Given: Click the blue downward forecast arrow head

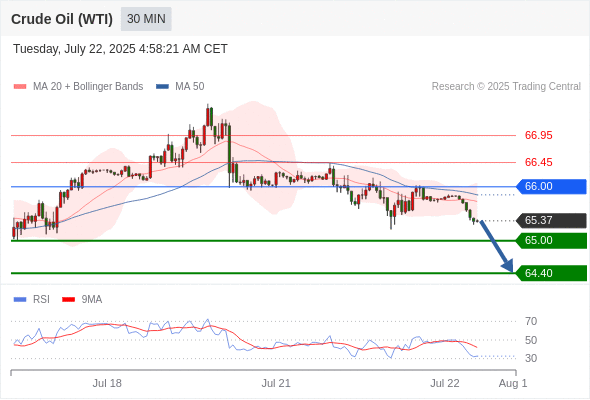Looking at the screenshot, I should click(x=508, y=266).
